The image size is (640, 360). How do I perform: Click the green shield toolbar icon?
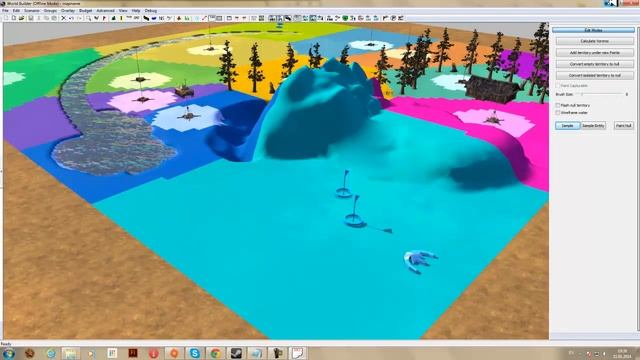[x=345, y=18]
